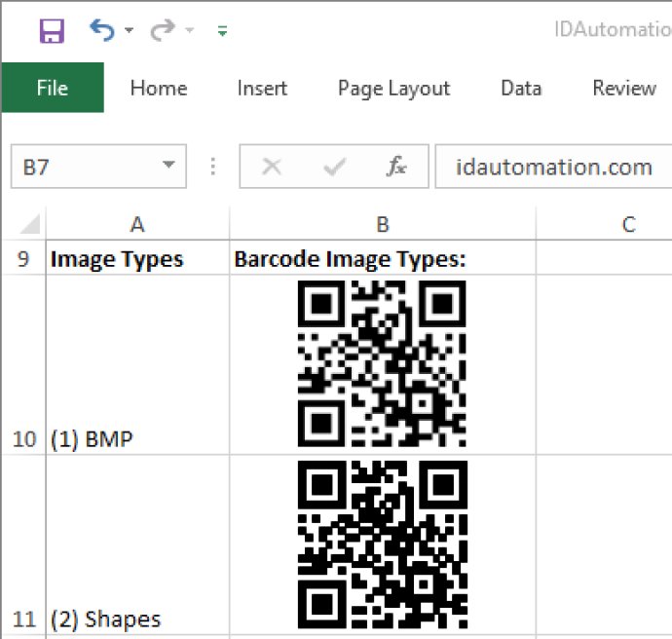
Task: Click the Undo arrow icon
Action: click(102, 30)
